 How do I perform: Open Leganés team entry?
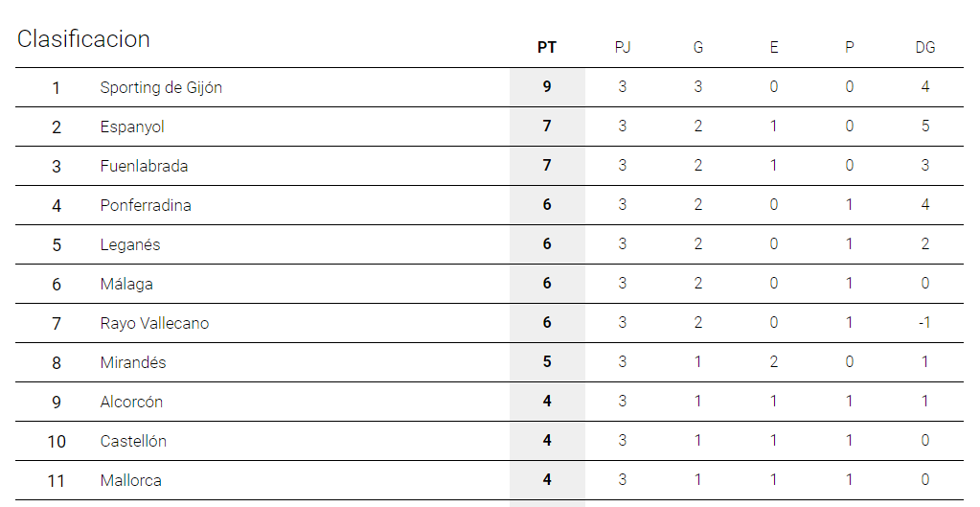130,244
